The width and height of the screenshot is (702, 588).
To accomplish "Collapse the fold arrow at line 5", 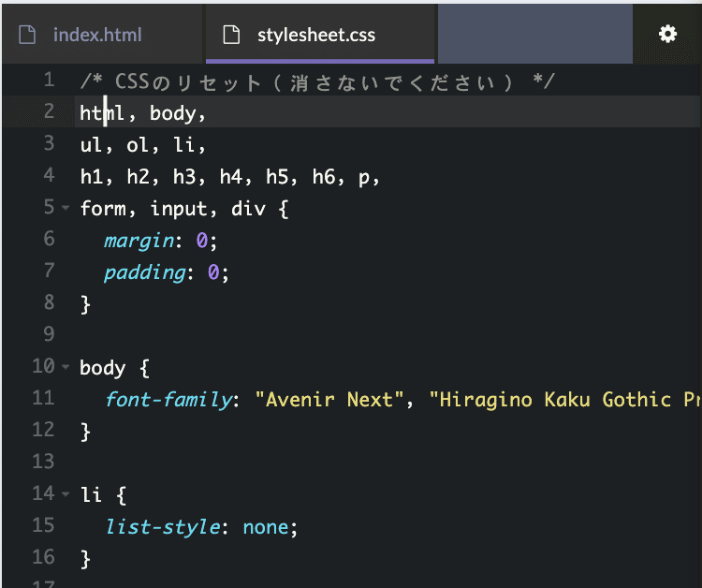I will tap(66, 207).
